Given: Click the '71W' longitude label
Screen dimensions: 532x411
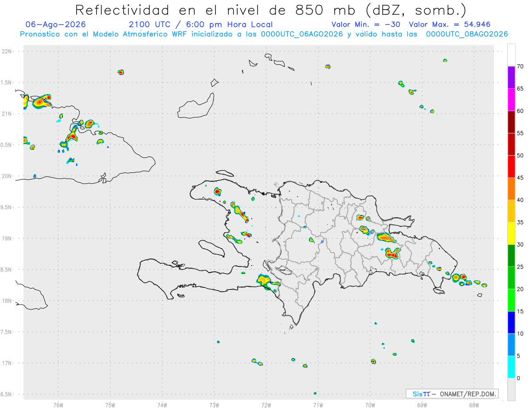Looking at the screenshot, I should pyautogui.click(x=318, y=405).
